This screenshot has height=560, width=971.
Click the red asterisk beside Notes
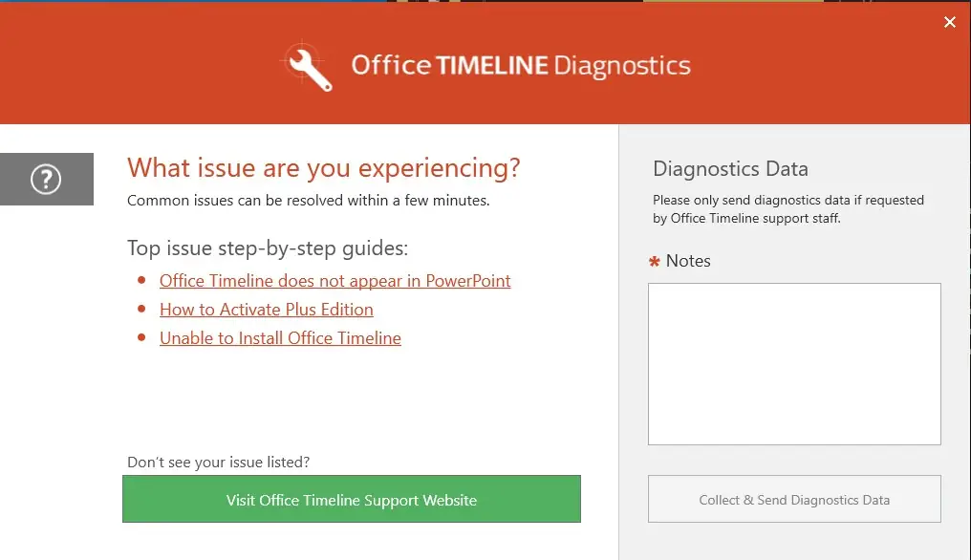(655, 262)
